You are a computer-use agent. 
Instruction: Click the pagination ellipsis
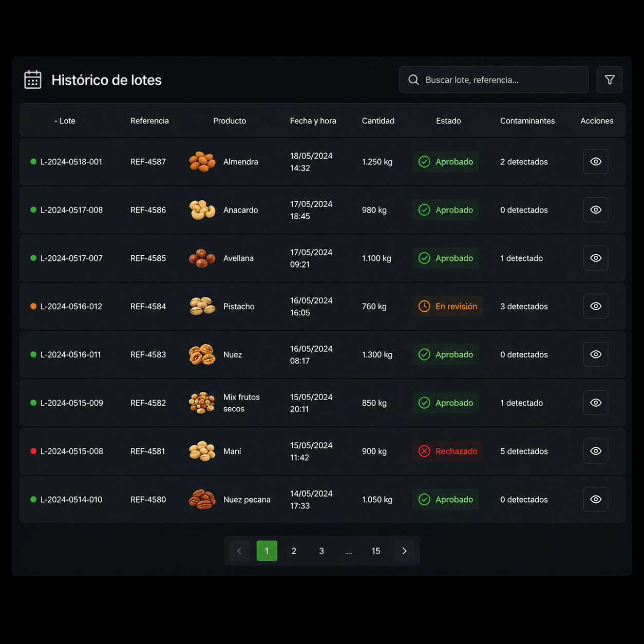point(349,552)
